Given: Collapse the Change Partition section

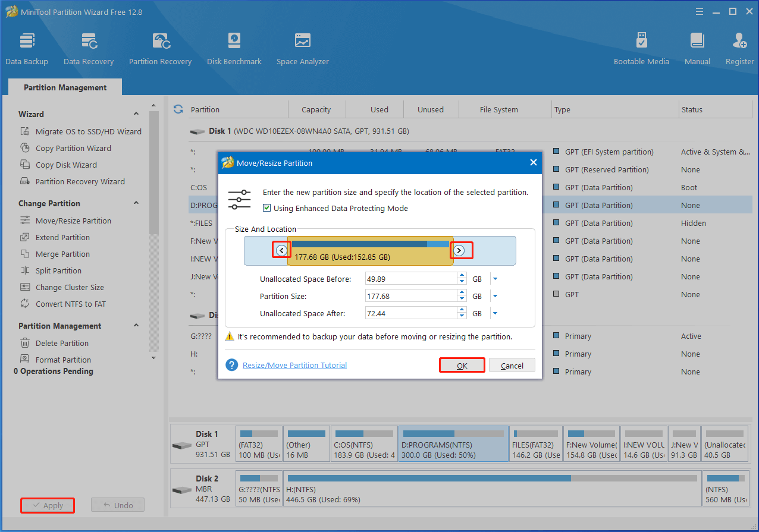Looking at the screenshot, I should pyautogui.click(x=136, y=203).
